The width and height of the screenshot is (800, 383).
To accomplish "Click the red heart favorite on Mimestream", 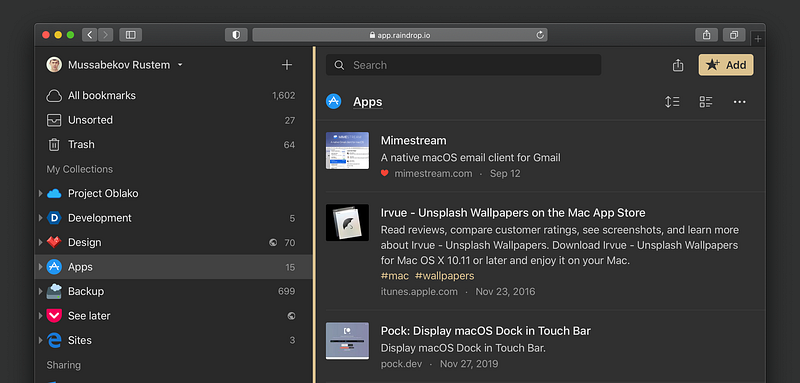I will point(385,173).
